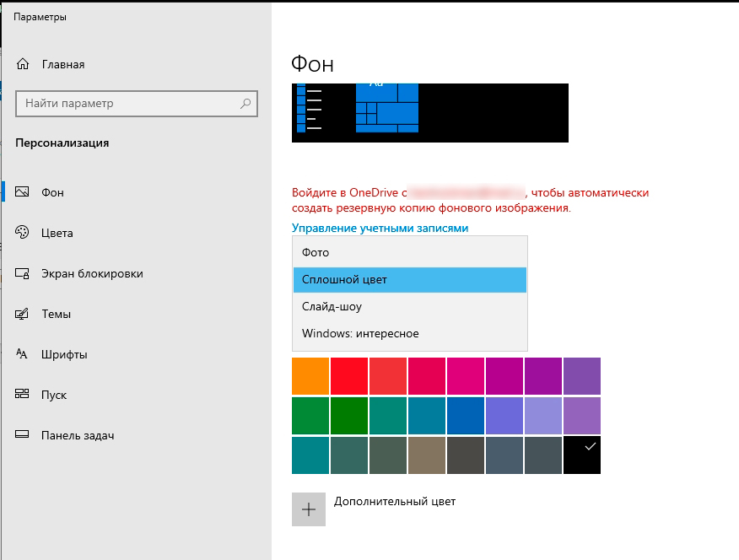The height and width of the screenshot is (560, 739).
Task: Pick the brown tan color swatch
Action: pyautogui.click(x=427, y=455)
